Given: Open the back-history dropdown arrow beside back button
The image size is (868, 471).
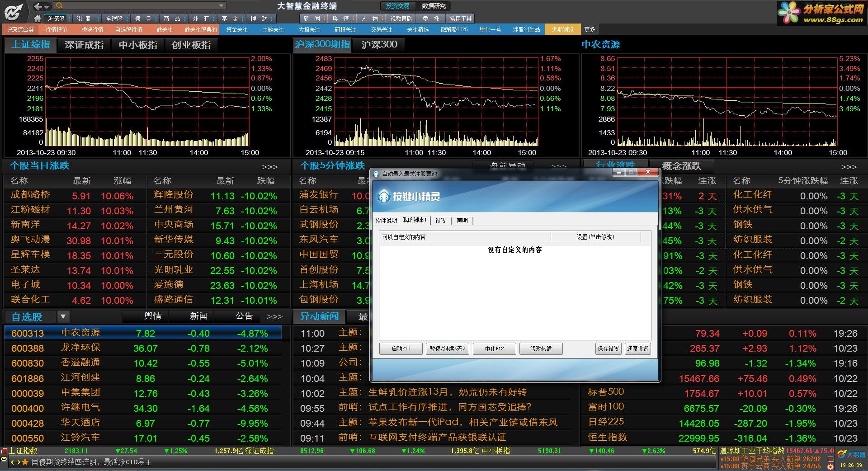Looking at the screenshot, I should click(47, 6).
